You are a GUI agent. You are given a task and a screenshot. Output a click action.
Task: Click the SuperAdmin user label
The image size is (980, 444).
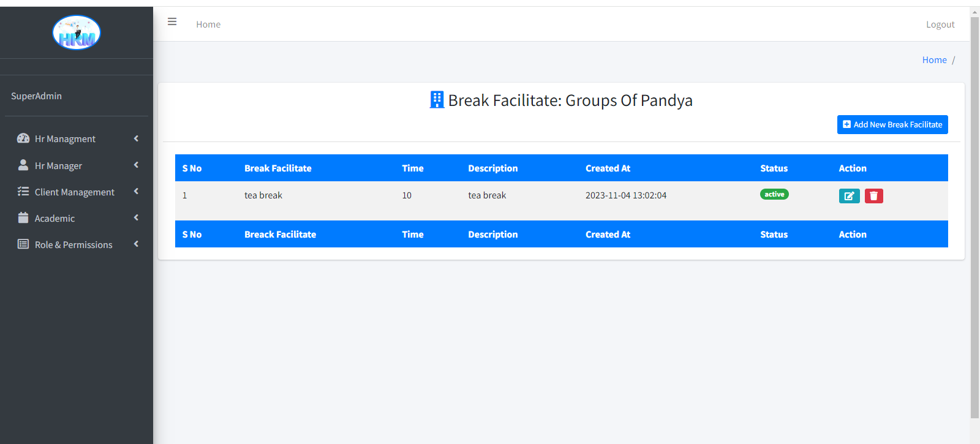pyautogui.click(x=36, y=96)
